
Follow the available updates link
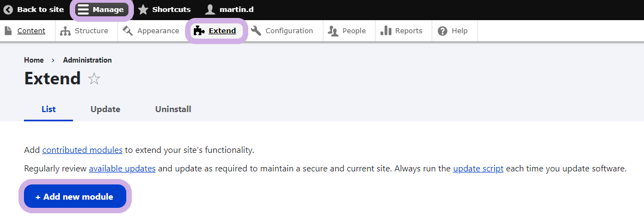122,169
